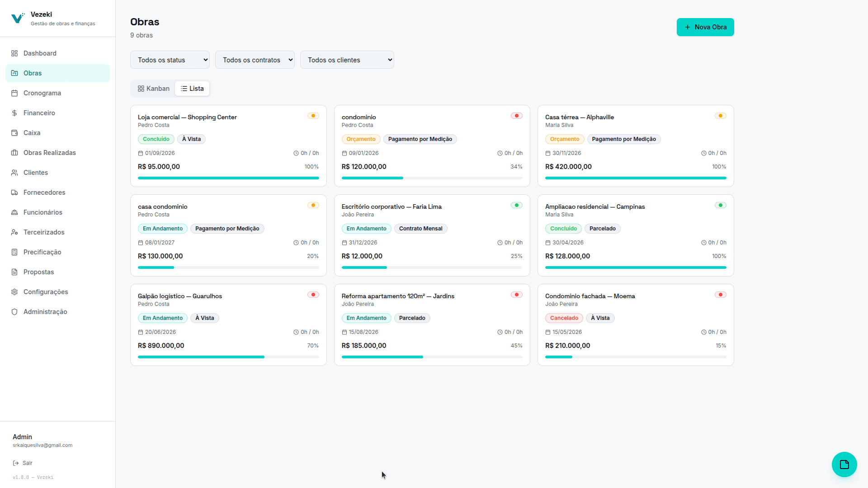Toggle green status pill on Escritório corporativo

point(517,205)
